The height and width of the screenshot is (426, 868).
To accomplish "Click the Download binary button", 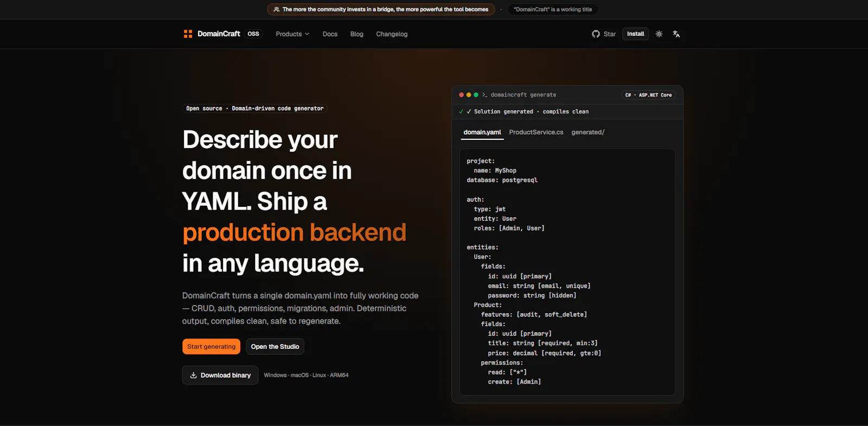I will coord(220,375).
